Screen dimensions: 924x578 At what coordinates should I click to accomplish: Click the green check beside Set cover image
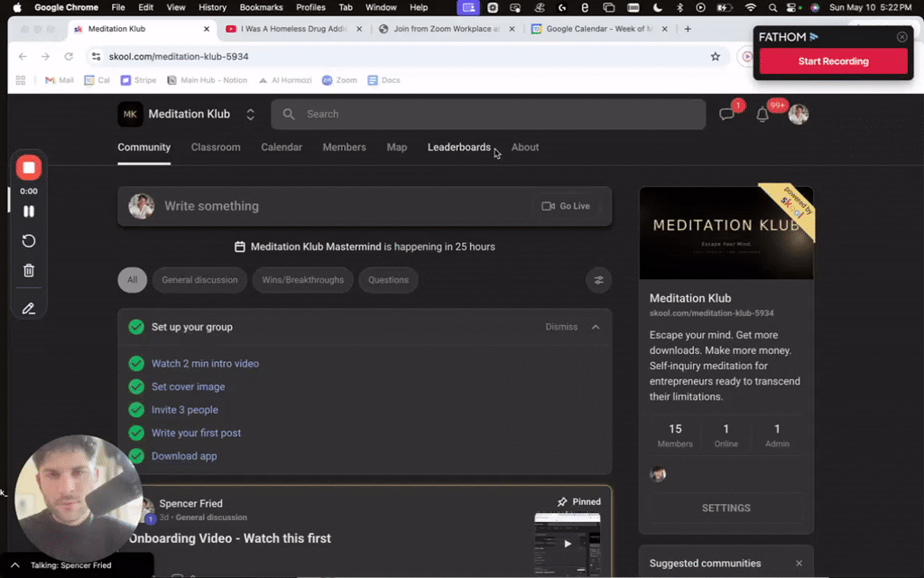pos(136,387)
